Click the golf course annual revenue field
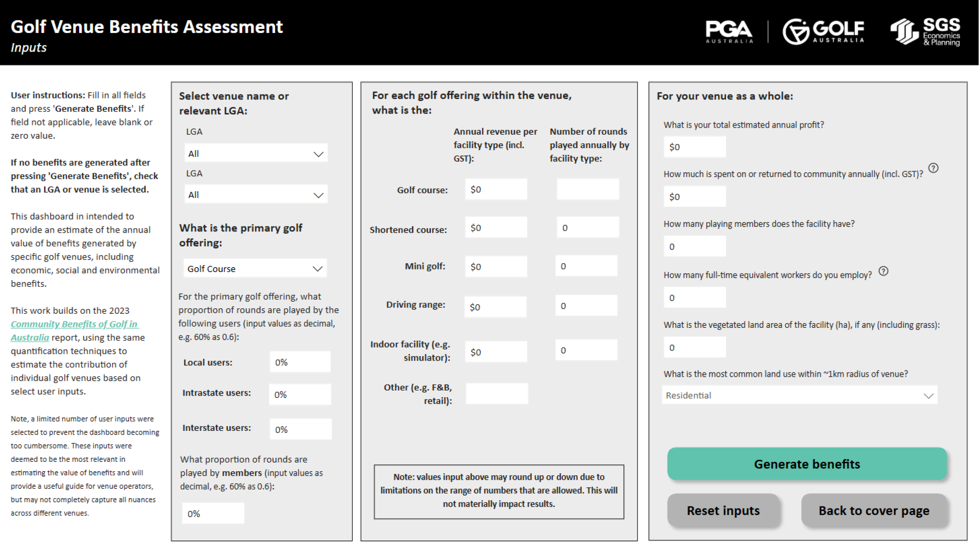 click(x=495, y=189)
